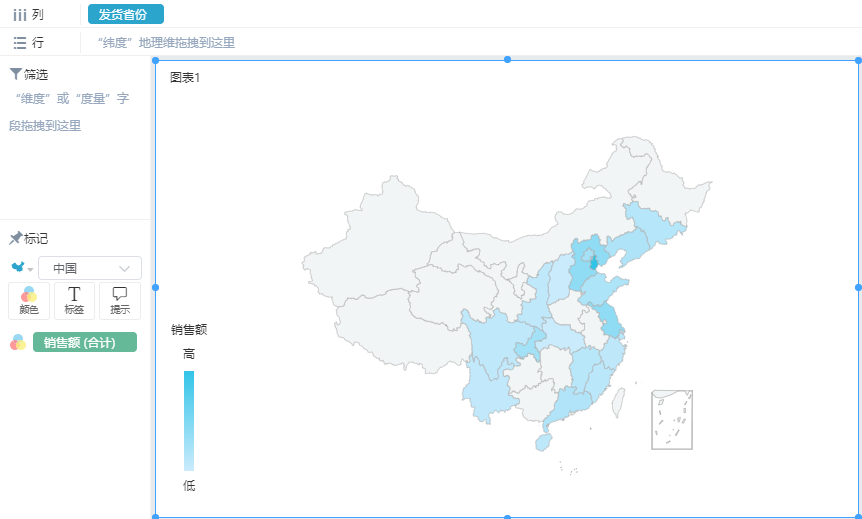Click the 销售额 legend title

pyautogui.click(x=189, y=329)
